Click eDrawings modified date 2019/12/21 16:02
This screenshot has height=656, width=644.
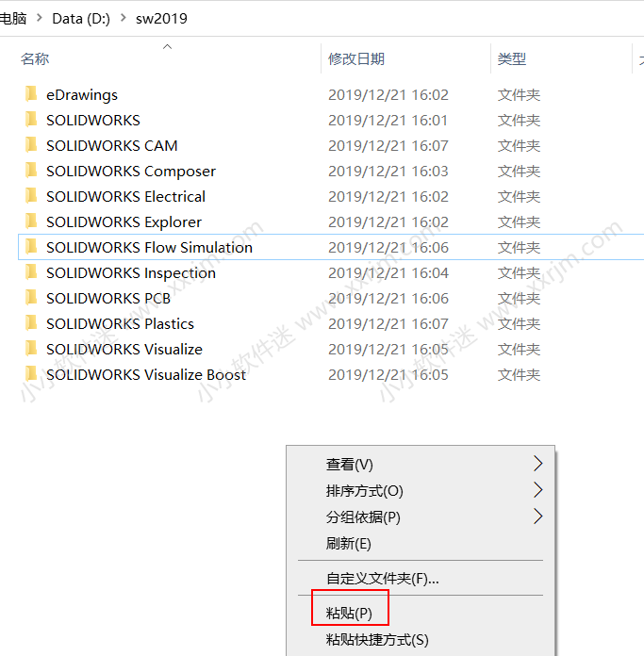388,95
